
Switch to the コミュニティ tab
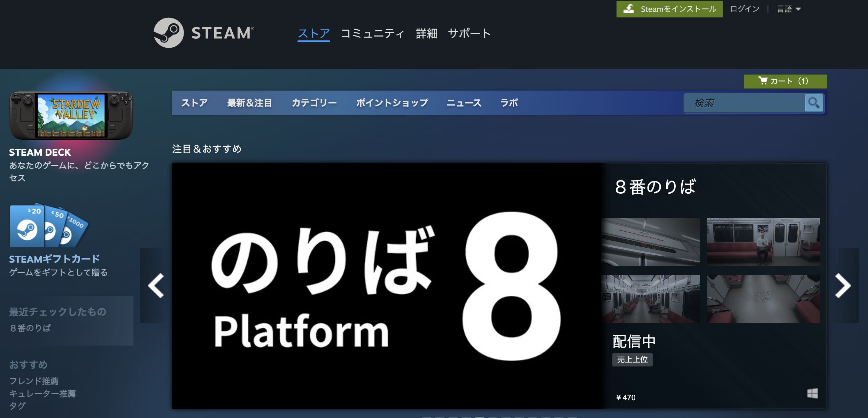[x=373, y=34]
